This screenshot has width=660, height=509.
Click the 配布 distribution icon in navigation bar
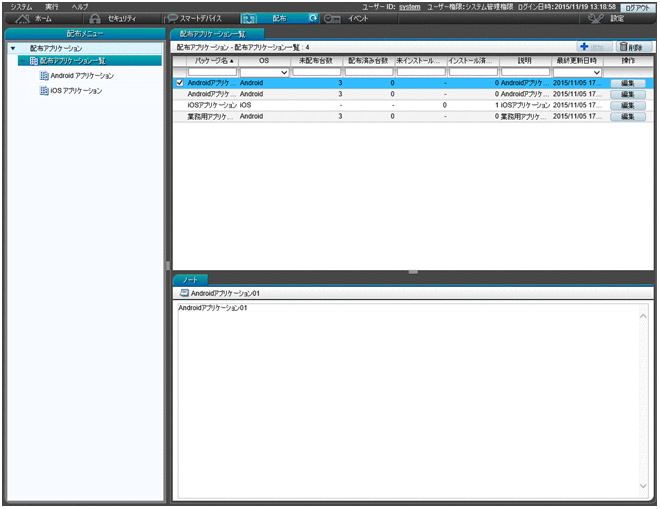[x=250, y=18]
